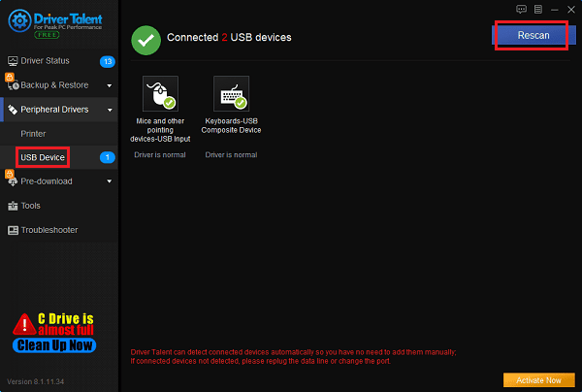Click the 'Keyboards-USB Composite Device' label
The image size is (582, 392).
point(231,125)
